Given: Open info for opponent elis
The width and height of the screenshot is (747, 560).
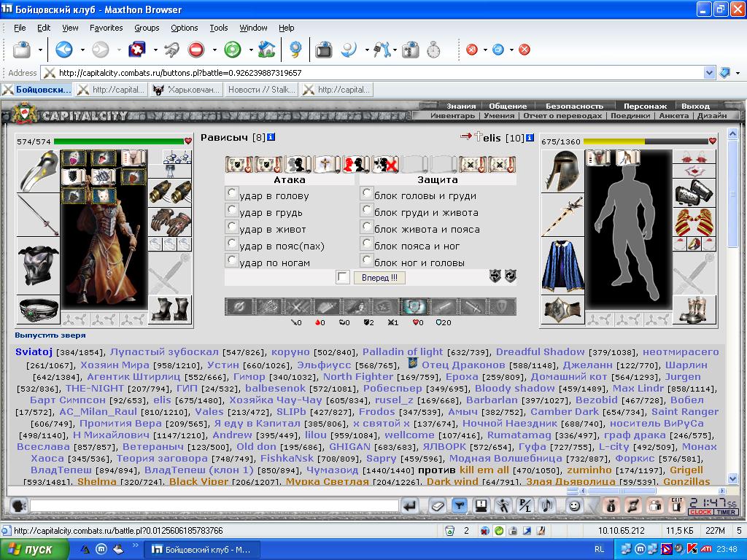Looking at the screenshot, I should (530, 138).
